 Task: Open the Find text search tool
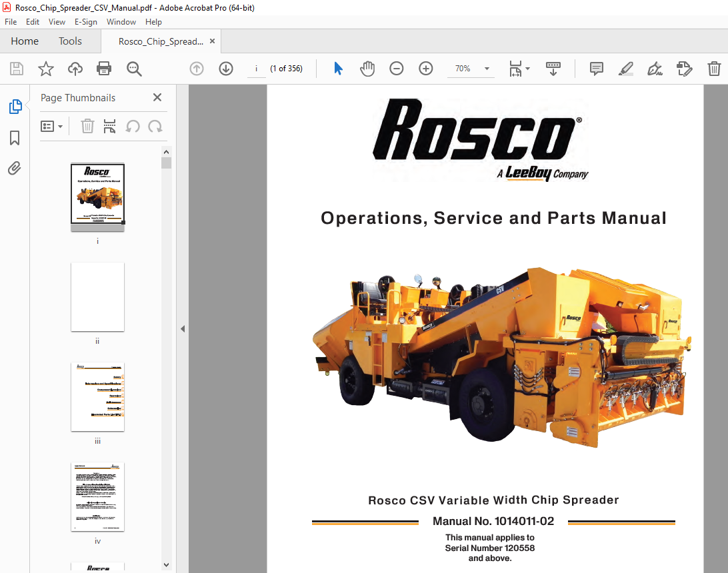(134, 69)
